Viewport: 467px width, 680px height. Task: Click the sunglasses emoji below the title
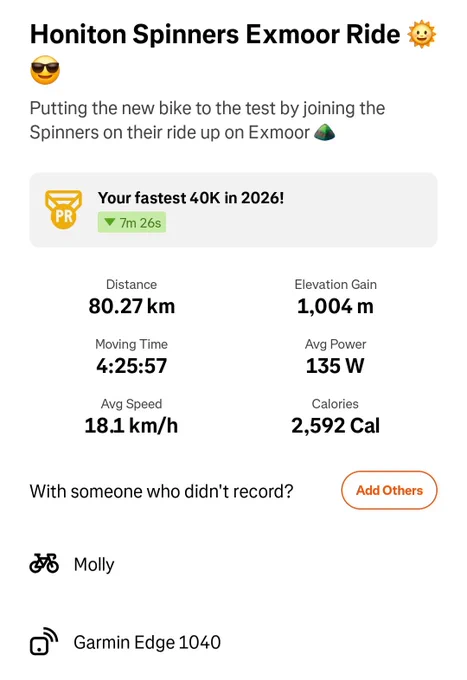pyautogui.click(x=45, y=70)
